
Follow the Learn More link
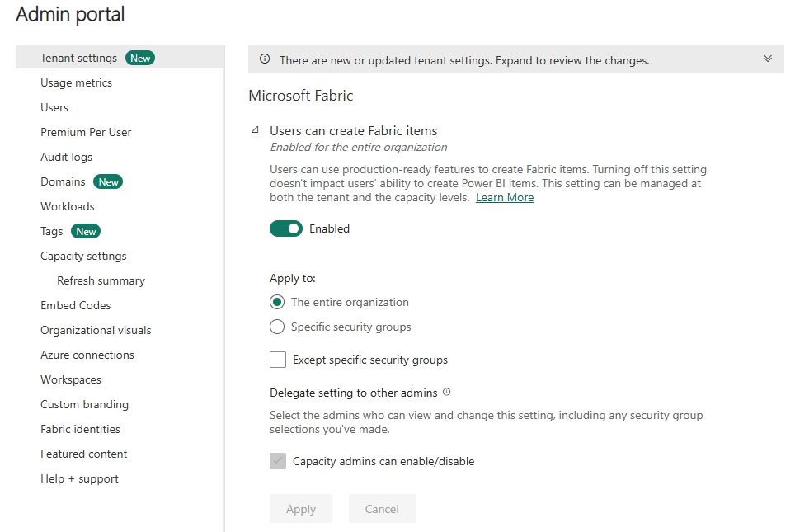click(505, 198)
